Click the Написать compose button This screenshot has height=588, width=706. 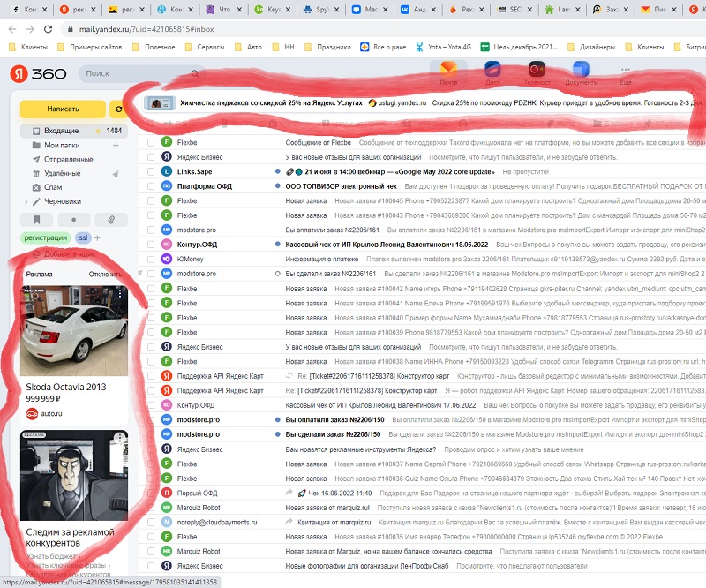(63, 109)
